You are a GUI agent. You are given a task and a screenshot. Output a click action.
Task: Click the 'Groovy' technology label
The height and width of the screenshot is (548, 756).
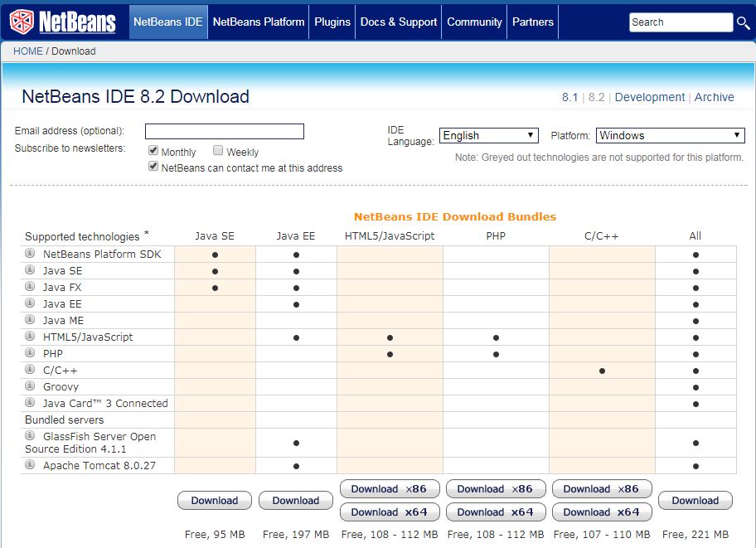tap(61, 387)
